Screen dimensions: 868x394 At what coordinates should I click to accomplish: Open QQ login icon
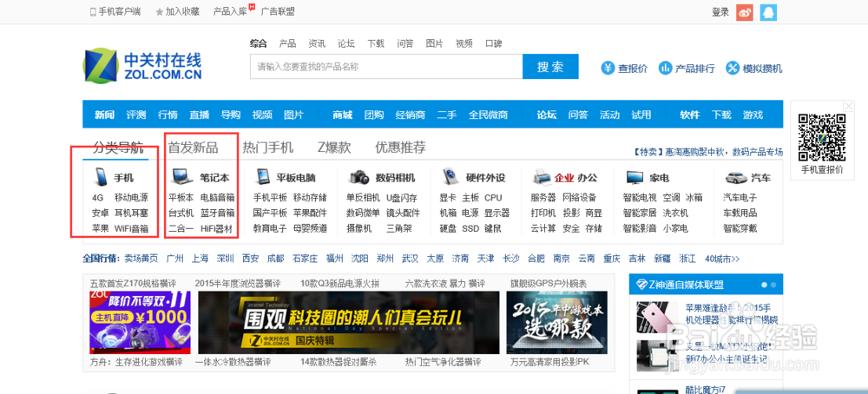click(768, 12)
